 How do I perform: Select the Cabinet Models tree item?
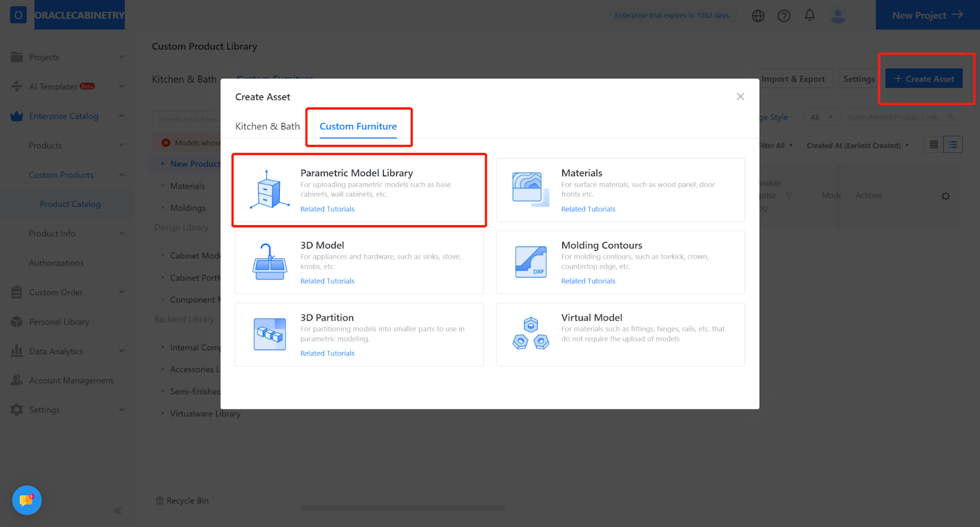coord(195,256)
